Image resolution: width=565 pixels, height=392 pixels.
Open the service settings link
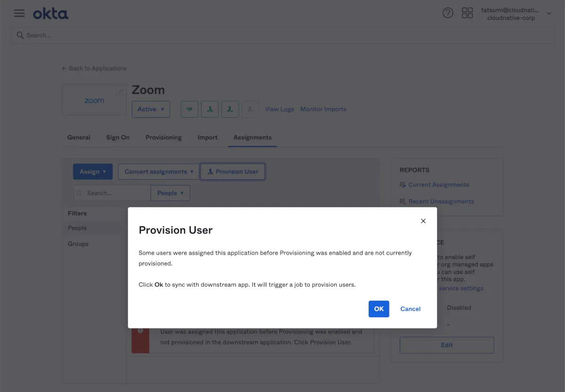460,288
